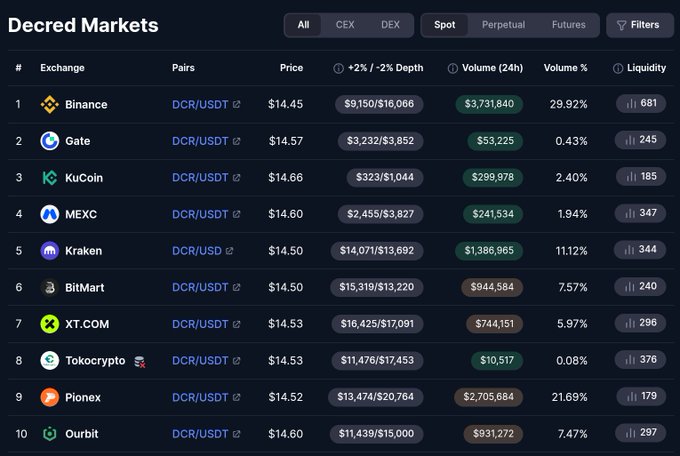Click the funnel icon on the Filters button
The height and width of the screenshot is (456, 680).
click(x=621, y=26)
